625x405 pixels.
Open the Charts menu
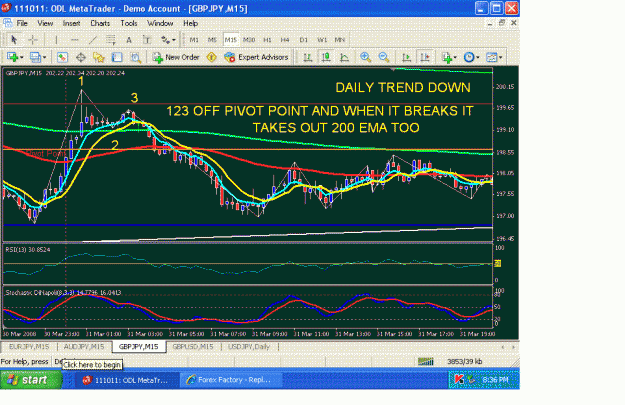[x=100, y=23]
